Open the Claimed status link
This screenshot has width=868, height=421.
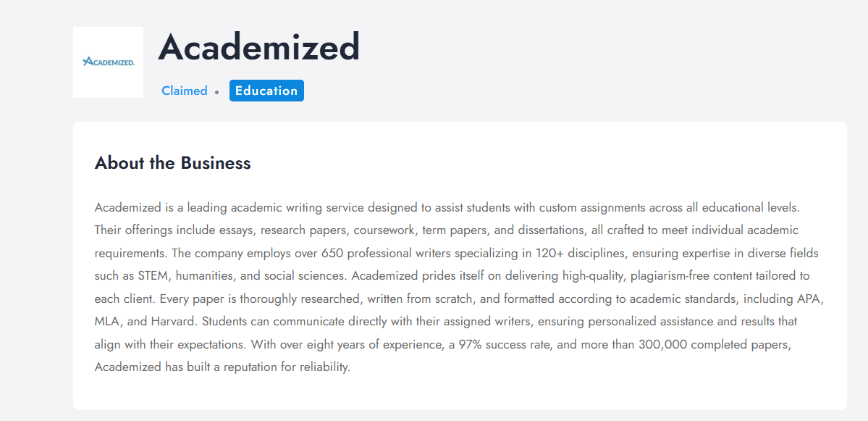184,91
